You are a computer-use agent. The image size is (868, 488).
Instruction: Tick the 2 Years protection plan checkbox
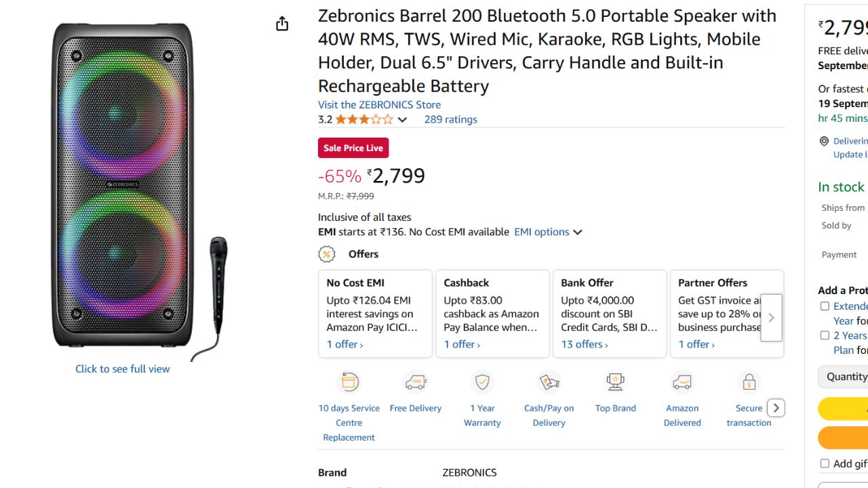825,335
